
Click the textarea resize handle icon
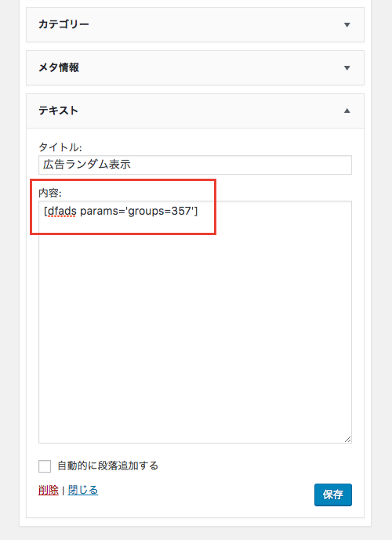[347, 439]
